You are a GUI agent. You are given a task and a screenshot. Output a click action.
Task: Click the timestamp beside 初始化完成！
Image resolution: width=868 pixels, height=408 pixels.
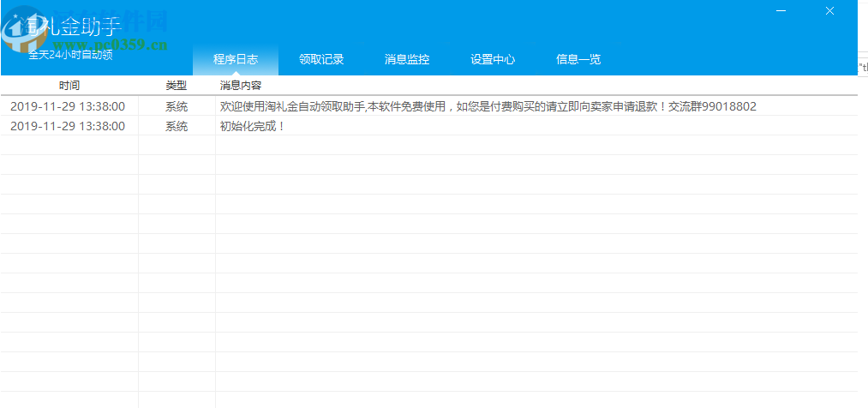click(68, 126)
